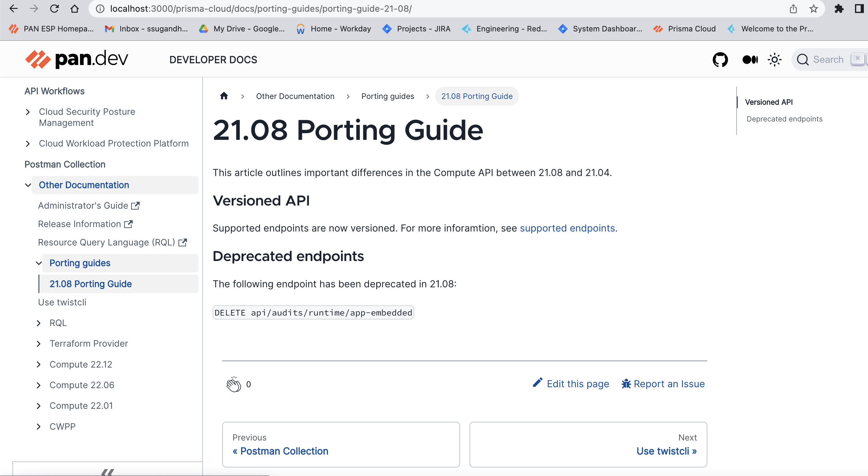Click the home breadcrumb icon
Screen dimensions: 868x476
[224, 96]
